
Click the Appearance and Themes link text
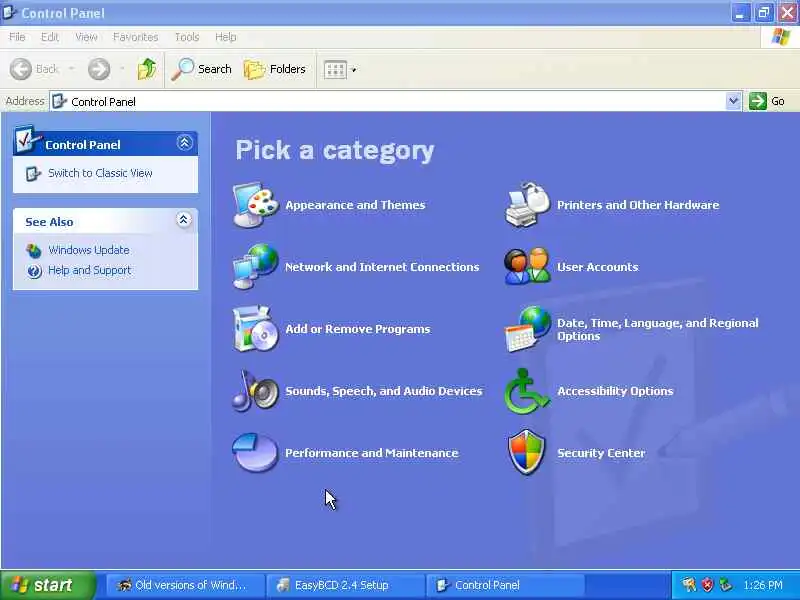click(x=355, y=205)
